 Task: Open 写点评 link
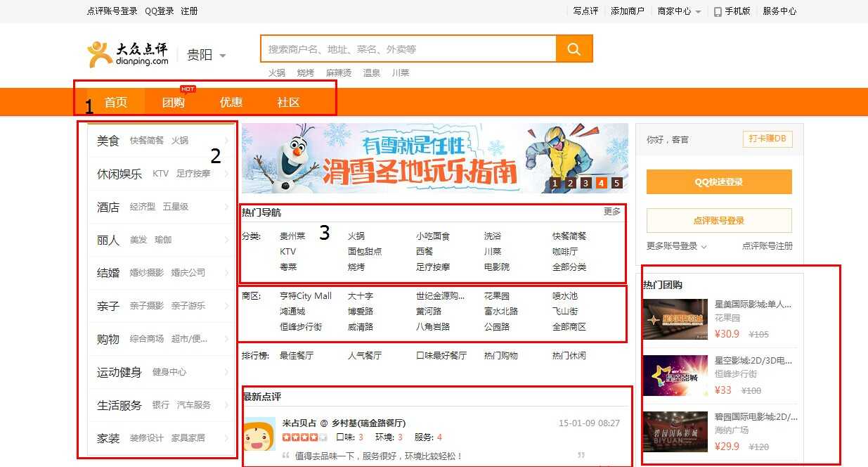[x=585, y=11]
